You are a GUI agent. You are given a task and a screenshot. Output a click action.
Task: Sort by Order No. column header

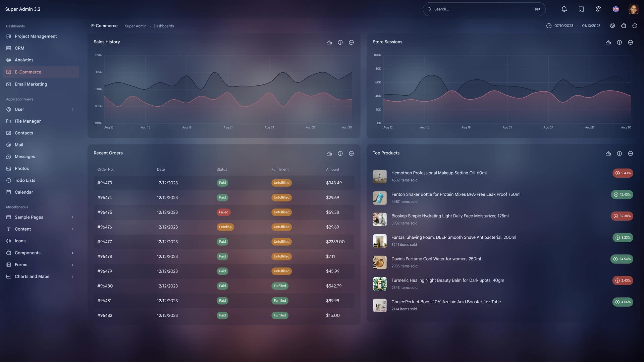coord(105,169)
